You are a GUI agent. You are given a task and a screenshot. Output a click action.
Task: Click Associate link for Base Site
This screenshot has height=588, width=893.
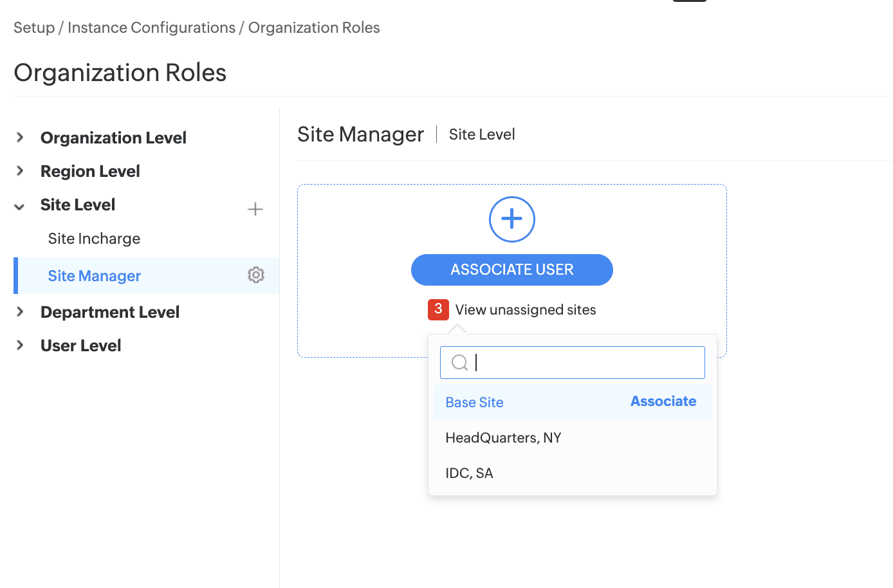pos(663,401)
